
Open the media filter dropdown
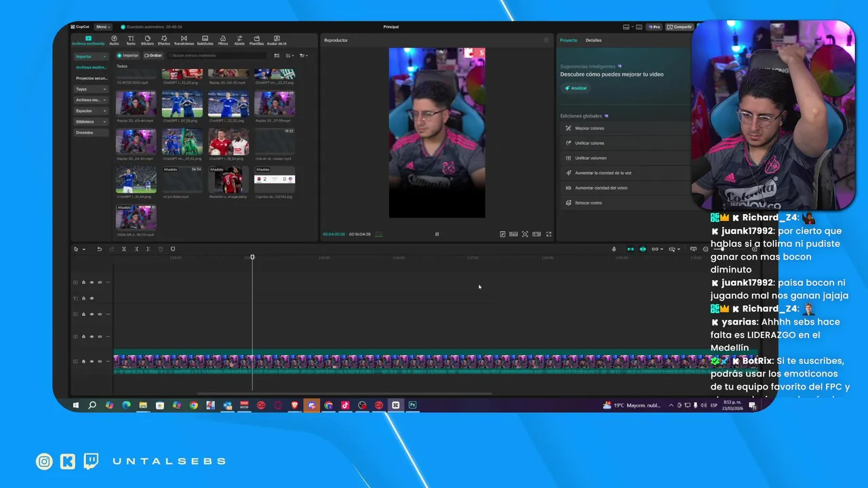[303, 56]
